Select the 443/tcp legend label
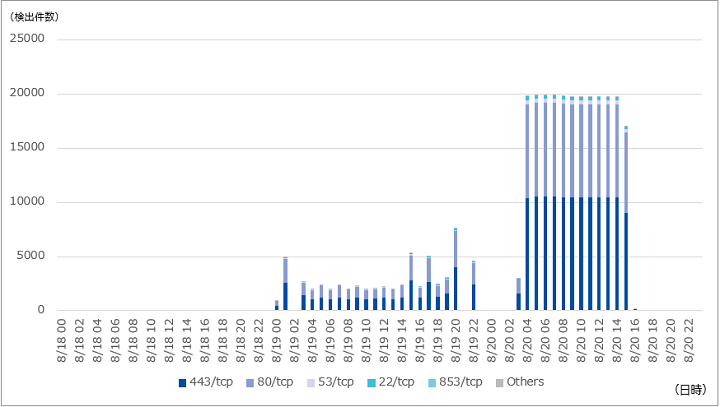The width and height of the screenshot is (720, 407). (x=211, y=382)
